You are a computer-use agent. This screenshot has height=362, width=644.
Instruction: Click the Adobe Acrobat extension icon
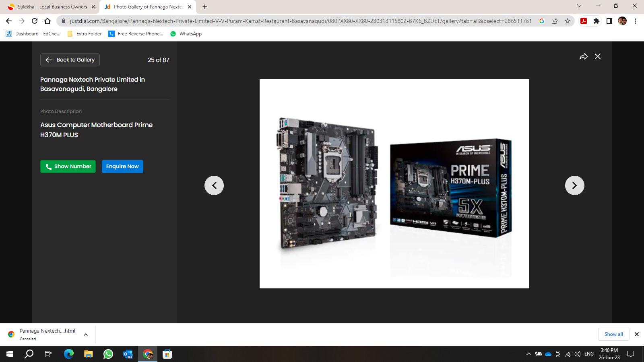pos(584,21)
